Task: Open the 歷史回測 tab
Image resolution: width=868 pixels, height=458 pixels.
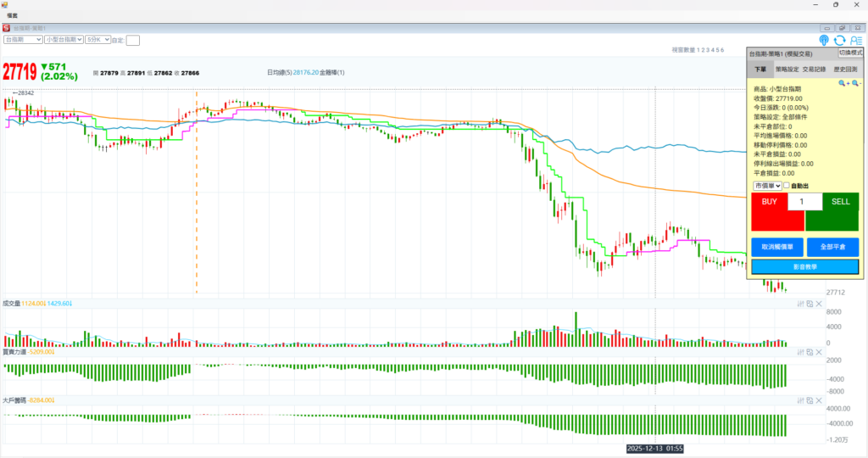Action: (846, 69)
